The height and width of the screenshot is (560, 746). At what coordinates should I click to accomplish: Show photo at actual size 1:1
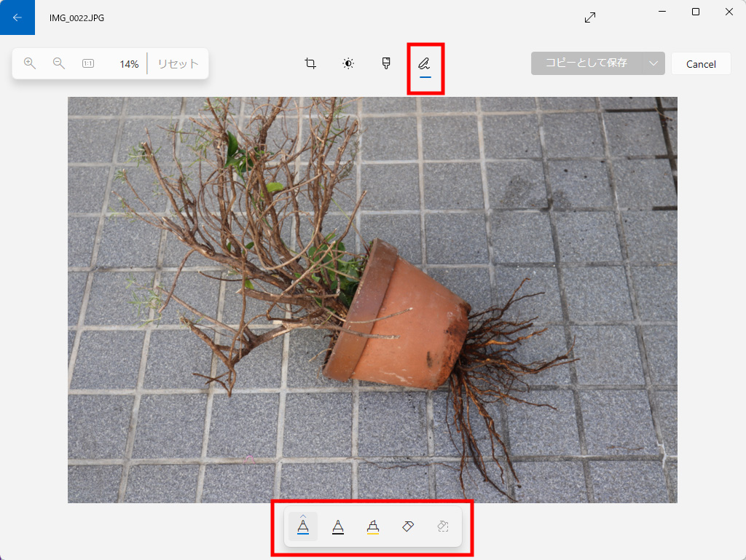point(88,63)
